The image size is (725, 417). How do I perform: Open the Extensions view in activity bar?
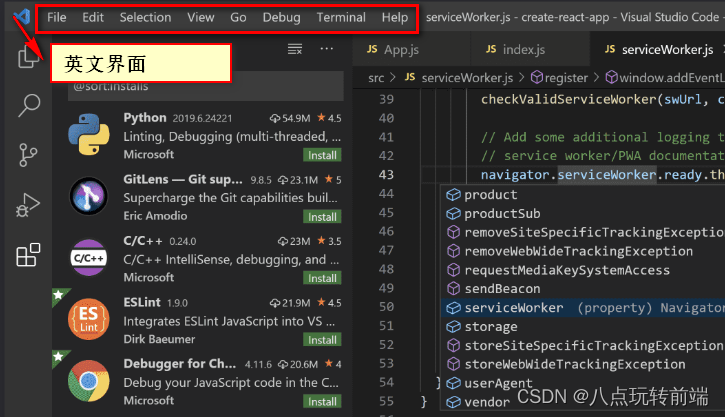[28, 255]
